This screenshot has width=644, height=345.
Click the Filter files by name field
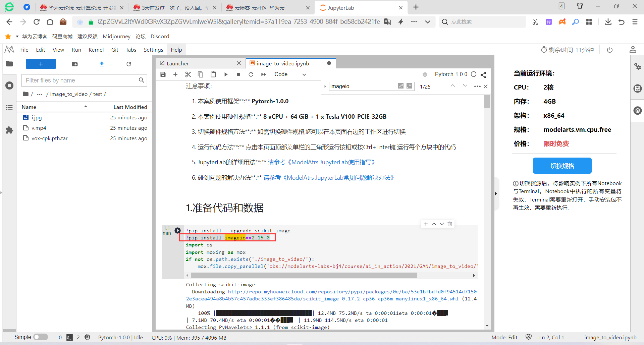tap(84, 80)
